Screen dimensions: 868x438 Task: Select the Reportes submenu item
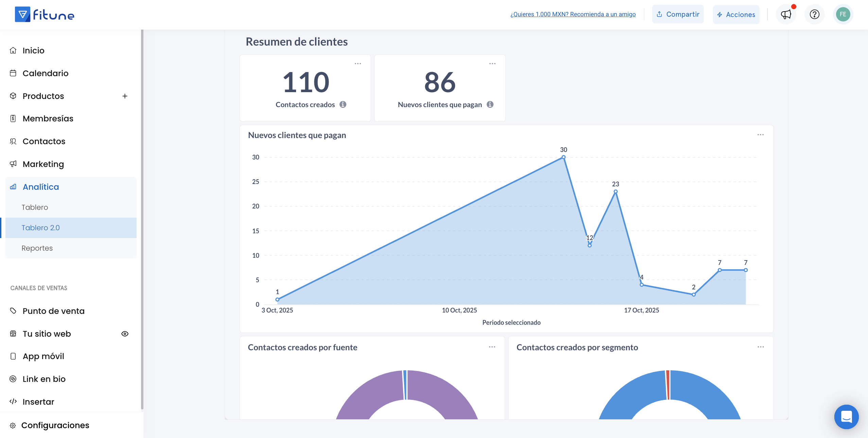pyautogui.click(x=37, y=248)
